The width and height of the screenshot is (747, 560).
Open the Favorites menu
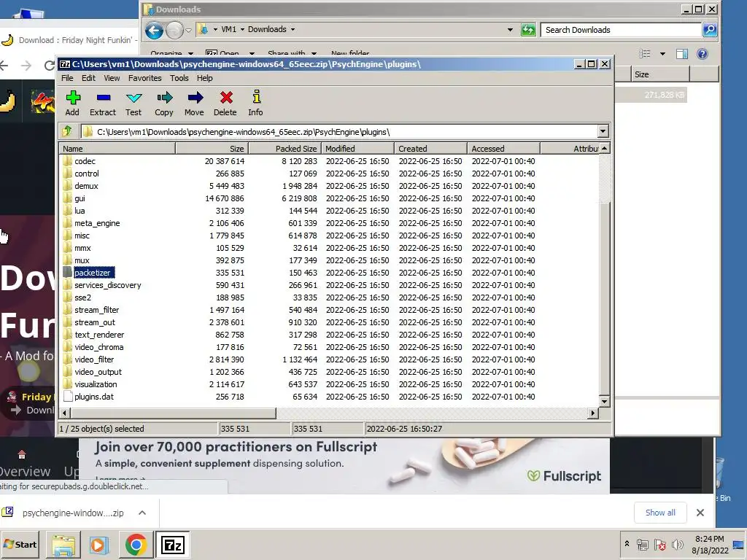pos(145,78)
